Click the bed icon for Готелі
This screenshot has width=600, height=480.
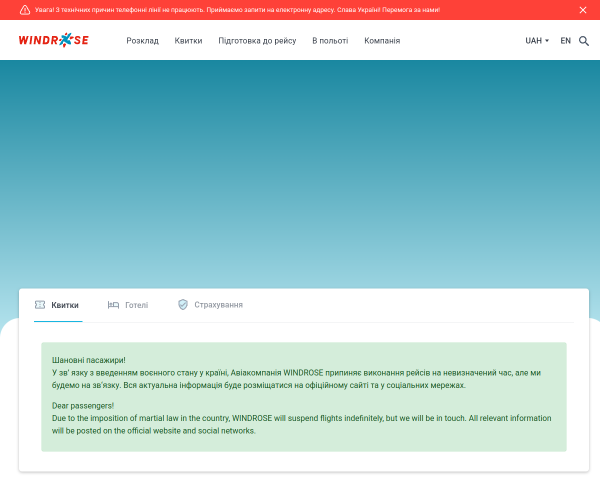[113, 305]
